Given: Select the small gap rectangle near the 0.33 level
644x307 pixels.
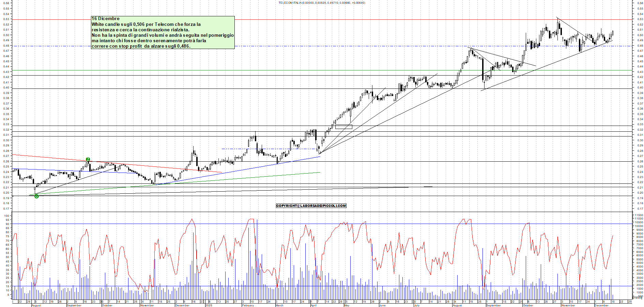Looking at the screenshot, I should 343,127.
